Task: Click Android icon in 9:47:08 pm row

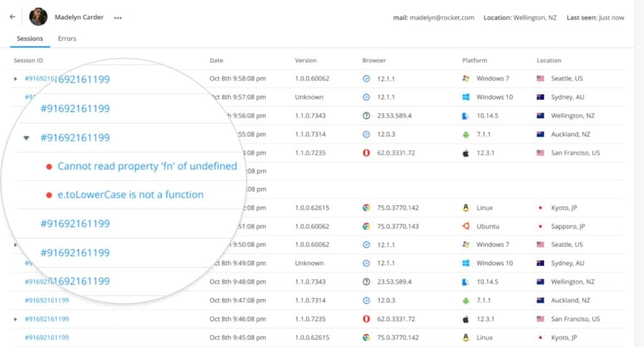Action: (466, 300)
